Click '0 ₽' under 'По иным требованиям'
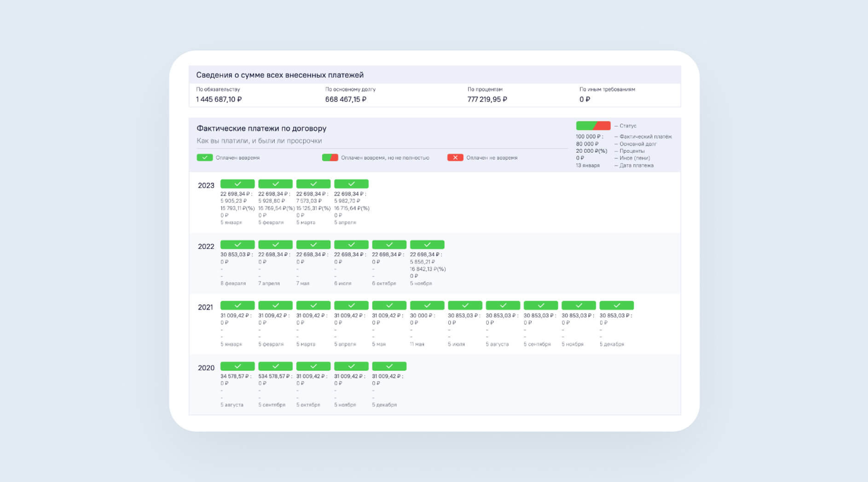Image resolution: width=868 pixels, height=482 pixels. pyautogui.click(x=585, y=99)
